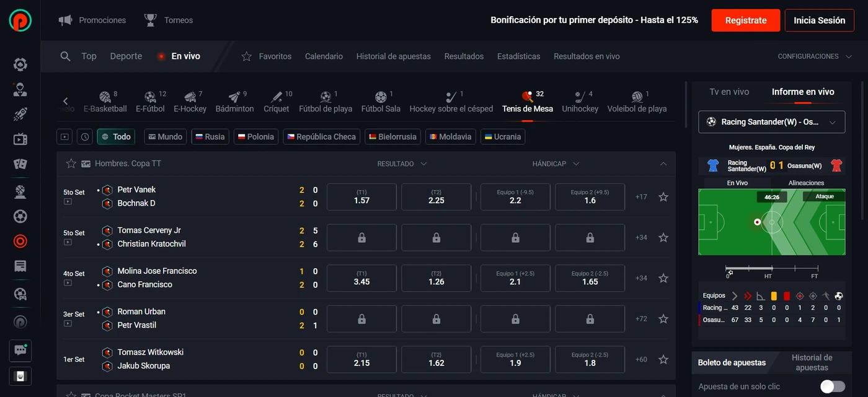The height and width of the screenshot is (397, 868).
Task: Select the Bádminton sport icon
Action: (x=234, y=97)
